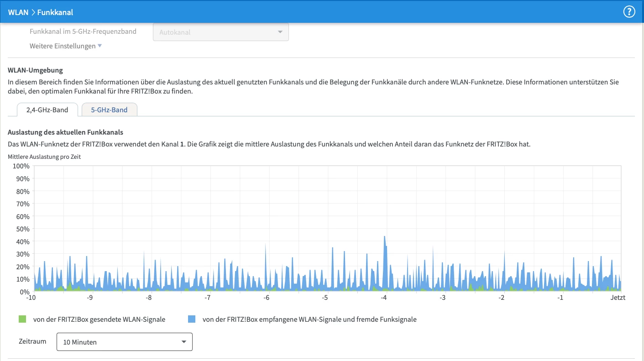Screen dimensions: 644x361
Task: Click the '100%' y-axis label
Action: [21, 166]
